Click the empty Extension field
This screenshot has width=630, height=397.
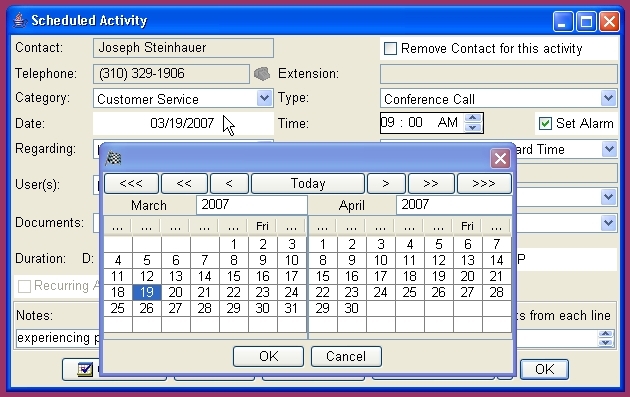(x=499, y=74)
